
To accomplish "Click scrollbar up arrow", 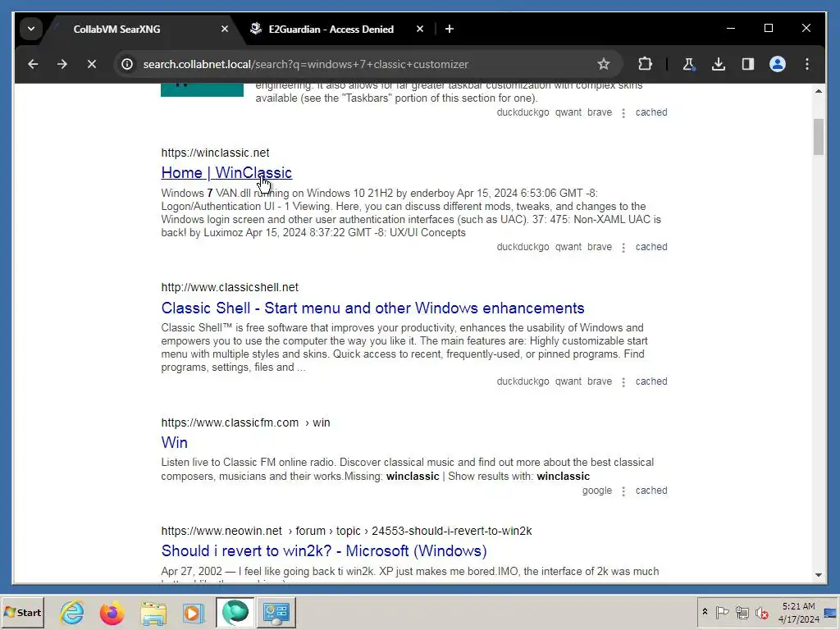I will [818, 91].
